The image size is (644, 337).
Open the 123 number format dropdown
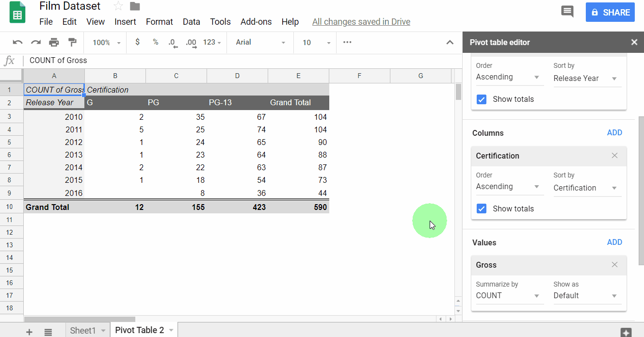[212, 42]
